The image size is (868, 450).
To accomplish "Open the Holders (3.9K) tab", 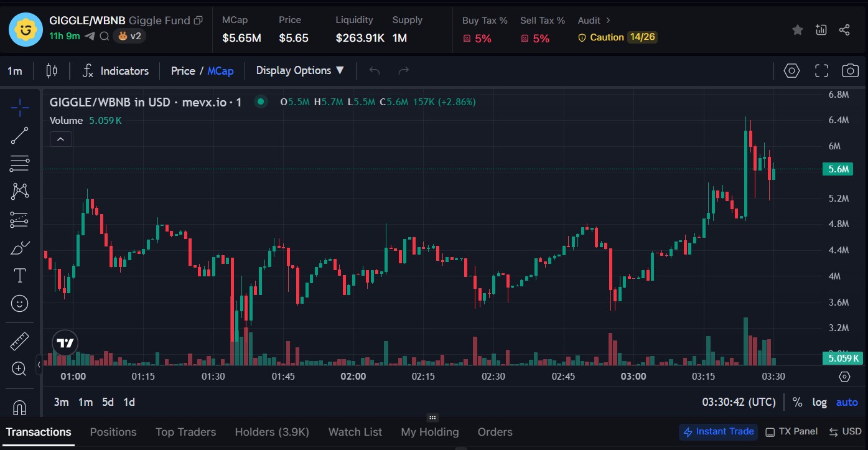I will tap(271, 432).
